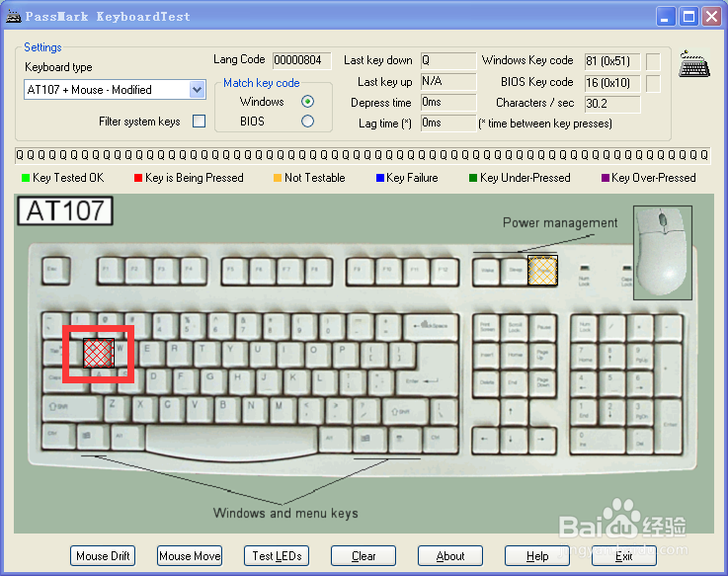Open Help
Viewport: 728px width, 576px height.
tap(537, 556)
